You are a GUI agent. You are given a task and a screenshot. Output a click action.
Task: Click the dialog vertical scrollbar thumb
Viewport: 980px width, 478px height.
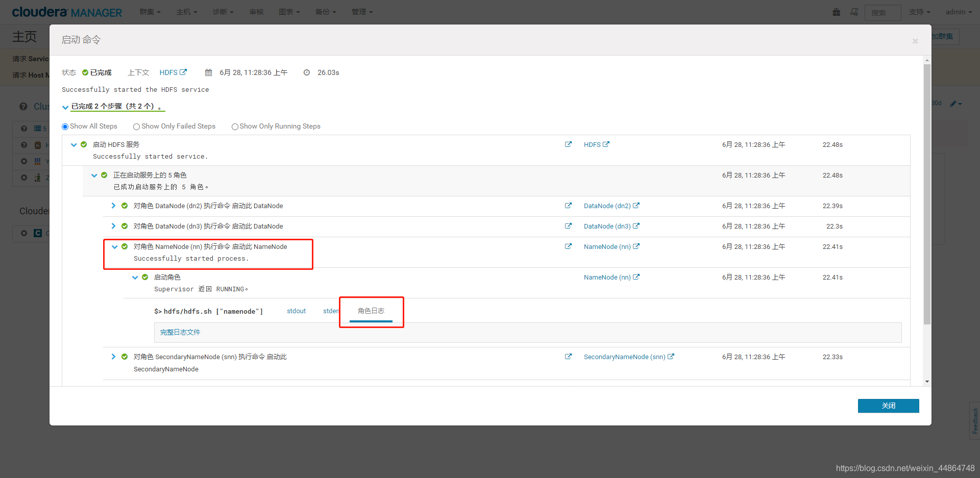pyautogui.click(x=927, y=194)
